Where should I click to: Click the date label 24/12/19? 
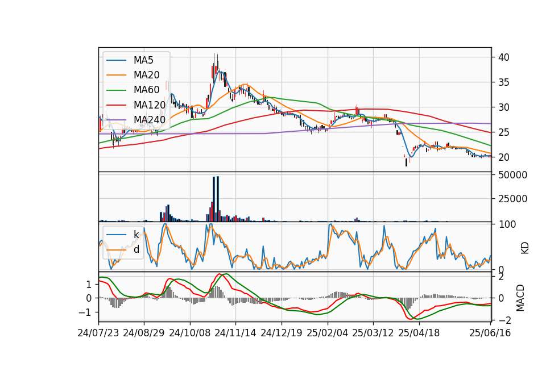[x=282, y=333]
